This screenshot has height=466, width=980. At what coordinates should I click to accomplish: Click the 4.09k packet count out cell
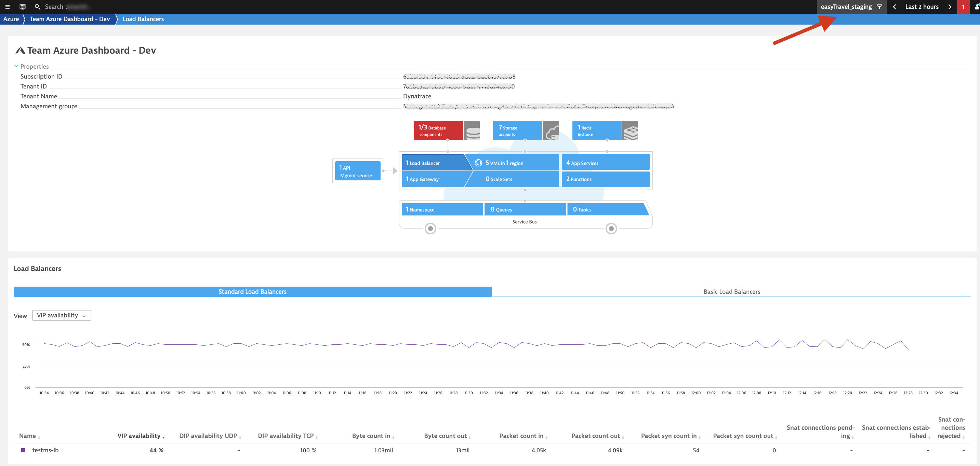click(615, 450)
